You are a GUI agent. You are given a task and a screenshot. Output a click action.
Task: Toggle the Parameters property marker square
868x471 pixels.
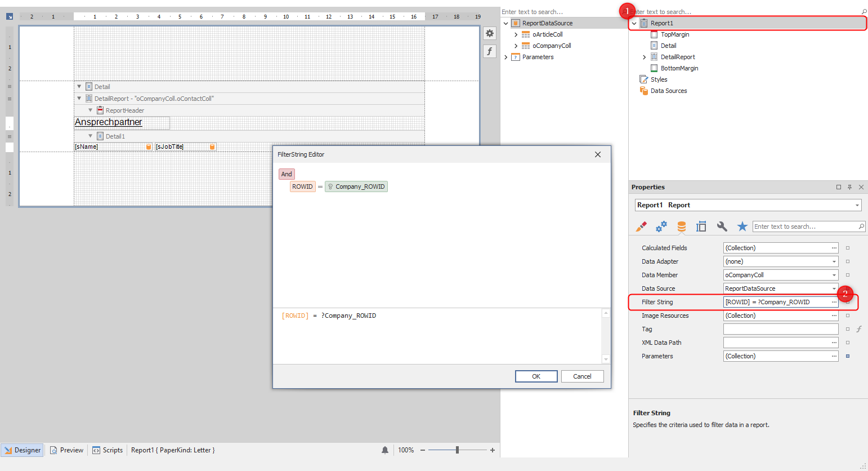(x=848, y=356)
